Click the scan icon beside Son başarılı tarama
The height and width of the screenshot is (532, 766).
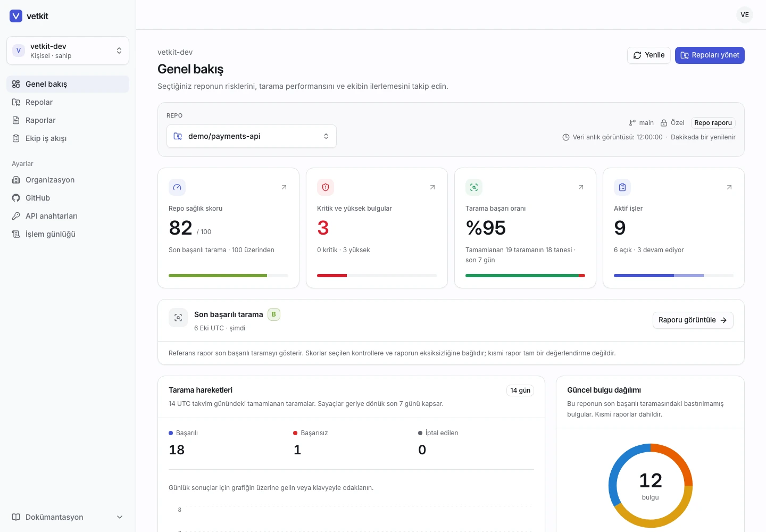click(178, 318)
